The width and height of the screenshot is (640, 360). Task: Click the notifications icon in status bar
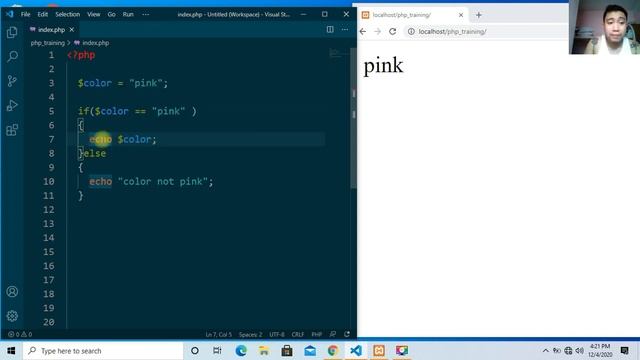point(347,334)
